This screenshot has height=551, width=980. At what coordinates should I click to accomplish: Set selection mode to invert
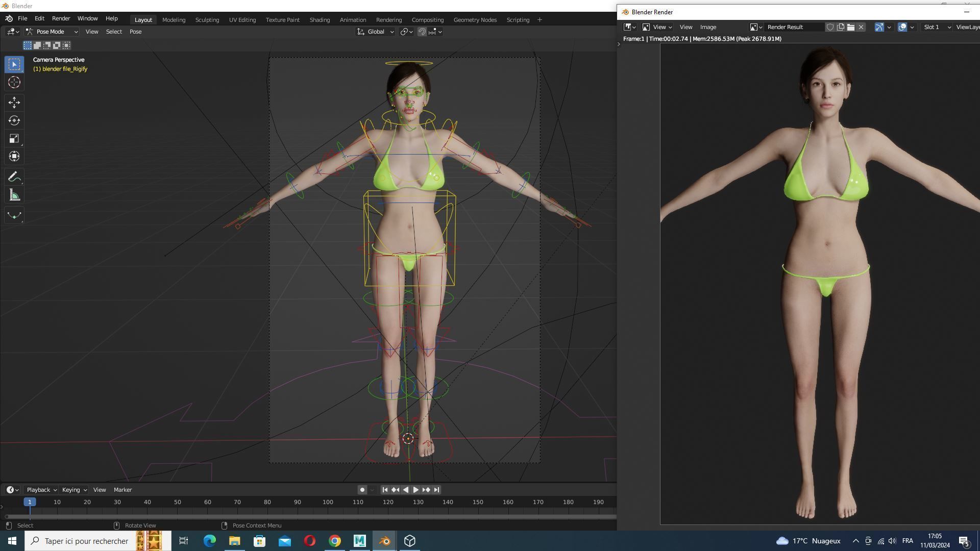(x=57, y=45)
